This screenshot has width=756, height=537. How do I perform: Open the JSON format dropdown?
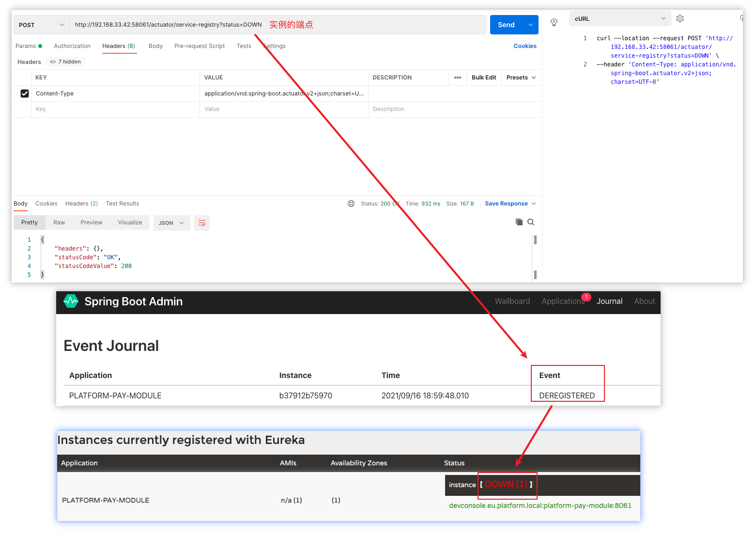[172, 223]
